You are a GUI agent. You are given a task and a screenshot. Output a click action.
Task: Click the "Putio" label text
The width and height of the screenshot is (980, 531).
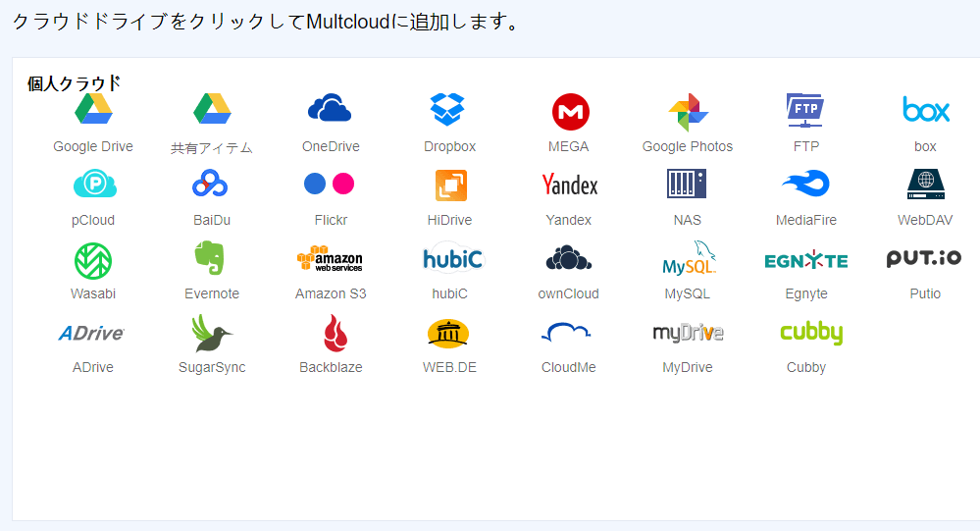(x=925, y=293)
